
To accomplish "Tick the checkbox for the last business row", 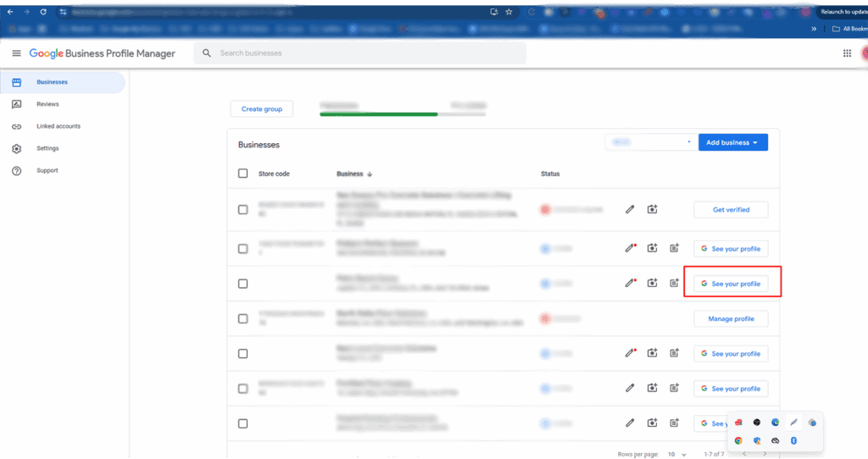I will (x=243, y=423).
